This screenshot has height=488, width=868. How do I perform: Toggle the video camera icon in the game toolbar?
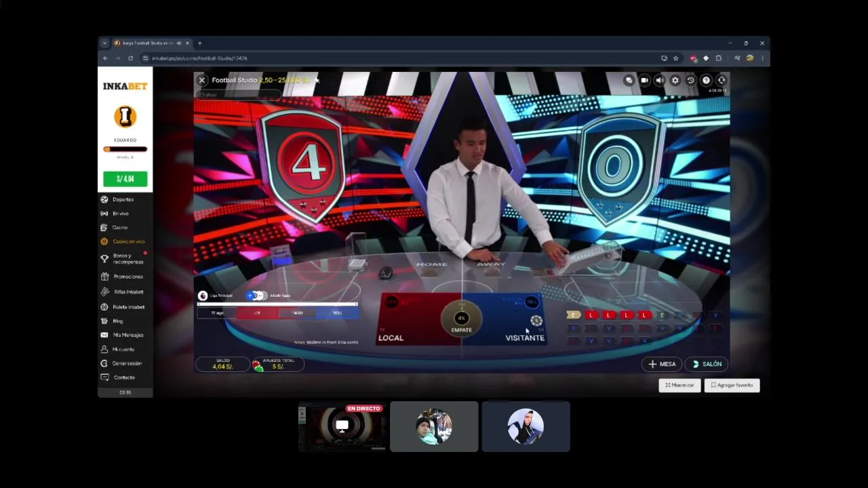tap(644, 80)
